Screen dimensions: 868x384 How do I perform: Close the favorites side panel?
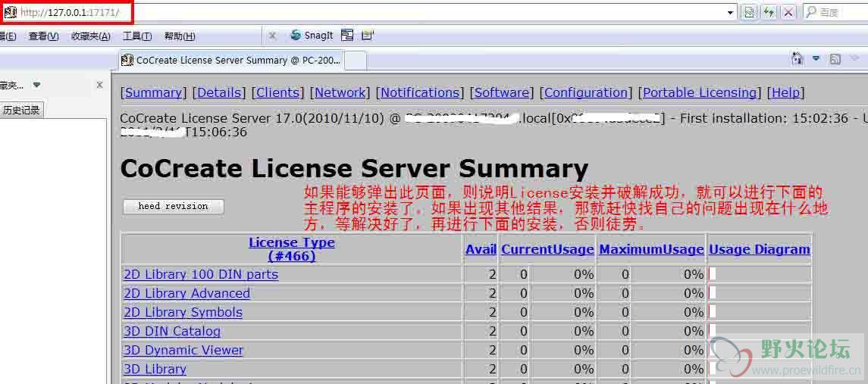[x=99, y=86]
